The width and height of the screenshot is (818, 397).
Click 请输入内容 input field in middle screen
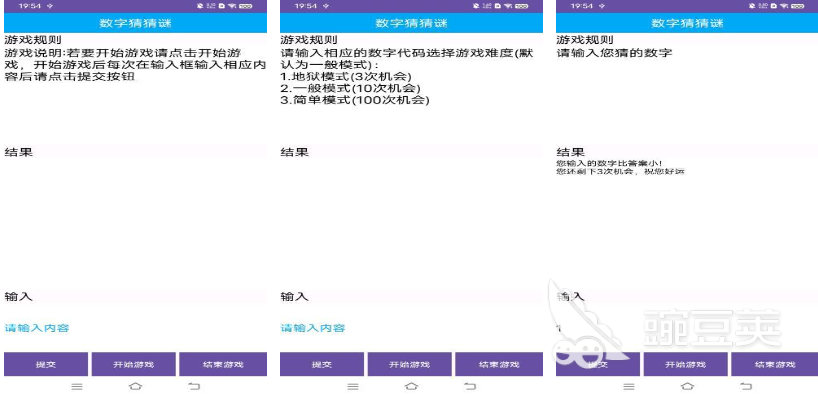click(x=411, y=328)
